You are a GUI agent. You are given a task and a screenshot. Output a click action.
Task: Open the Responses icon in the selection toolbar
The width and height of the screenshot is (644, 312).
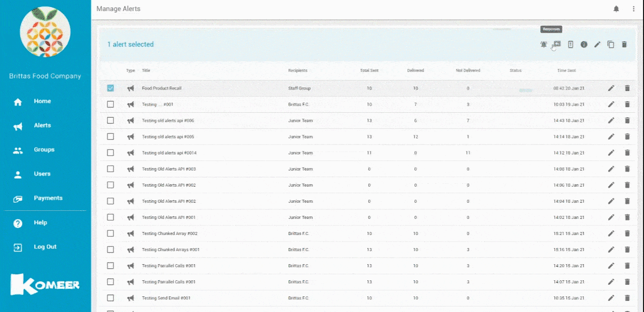[557, 44]
